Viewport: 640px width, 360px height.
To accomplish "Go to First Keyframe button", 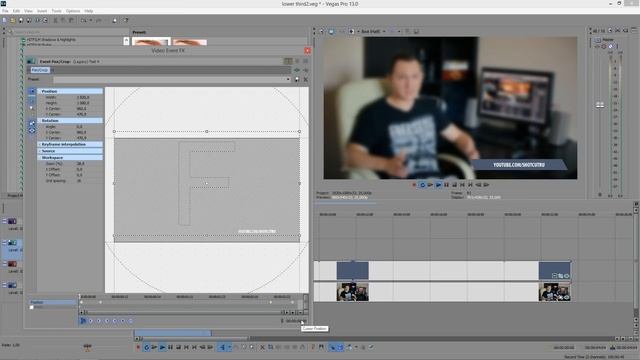I will pos(91,321).
